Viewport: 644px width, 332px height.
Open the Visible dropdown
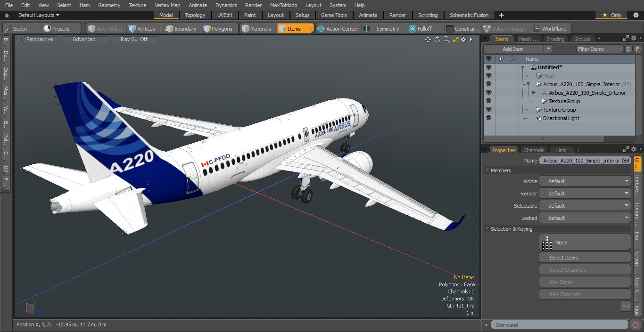click(585, 181)
